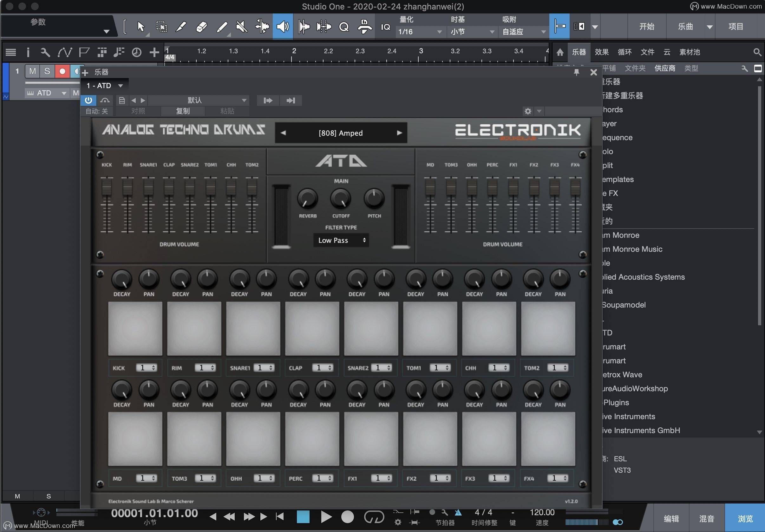This screenshot has height=532, width=765.
Task: Toggle loop in transport bar
Action: (374, 517)
